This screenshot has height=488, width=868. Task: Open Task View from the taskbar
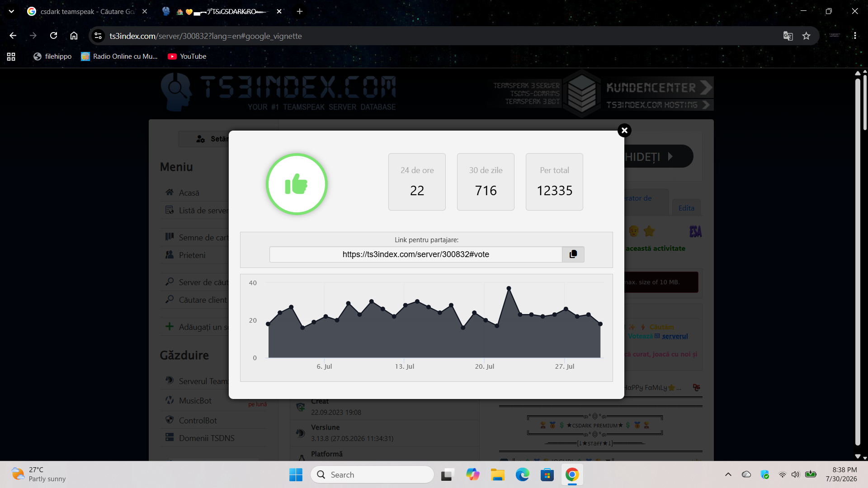coord(447,475)
